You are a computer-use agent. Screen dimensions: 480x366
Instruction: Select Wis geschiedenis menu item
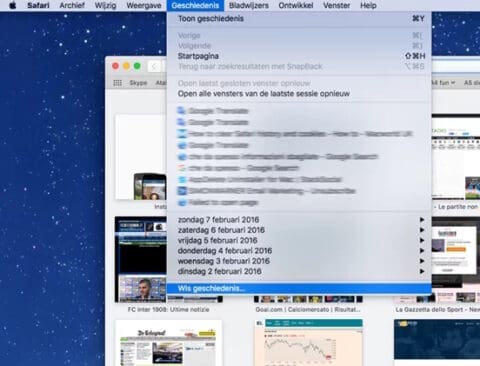(x=299, y=288)
